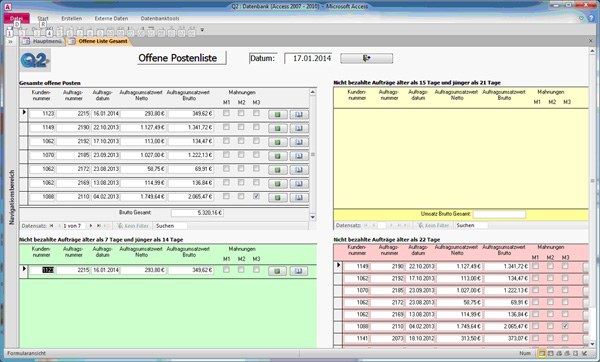Click the exit door icon button beside the date
The image size is (600, 362).
pos(366,58)
